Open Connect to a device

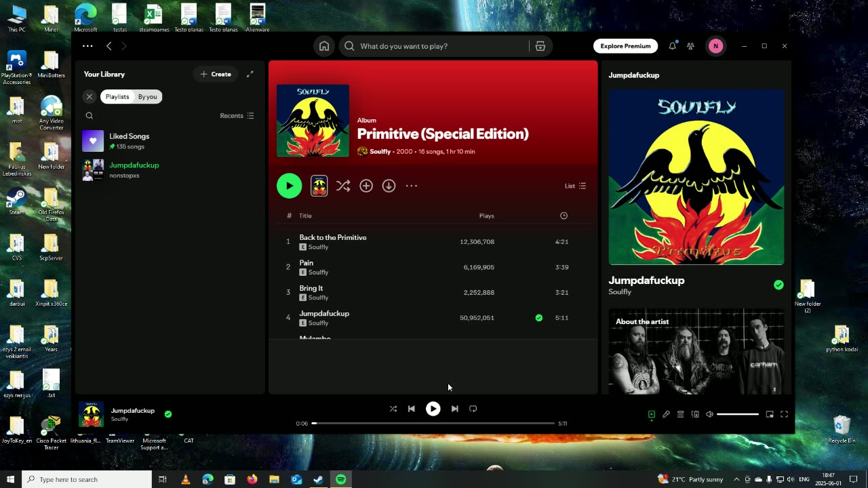(x=695, y=414)
